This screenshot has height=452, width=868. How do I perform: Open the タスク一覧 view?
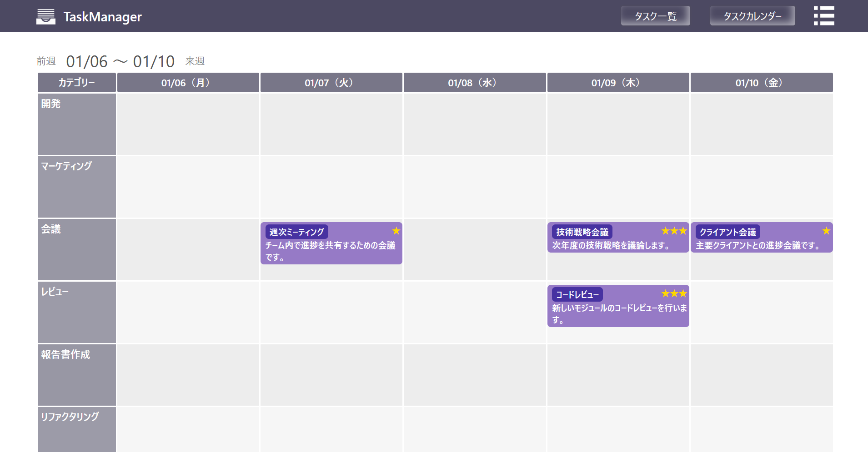point(655,16)
